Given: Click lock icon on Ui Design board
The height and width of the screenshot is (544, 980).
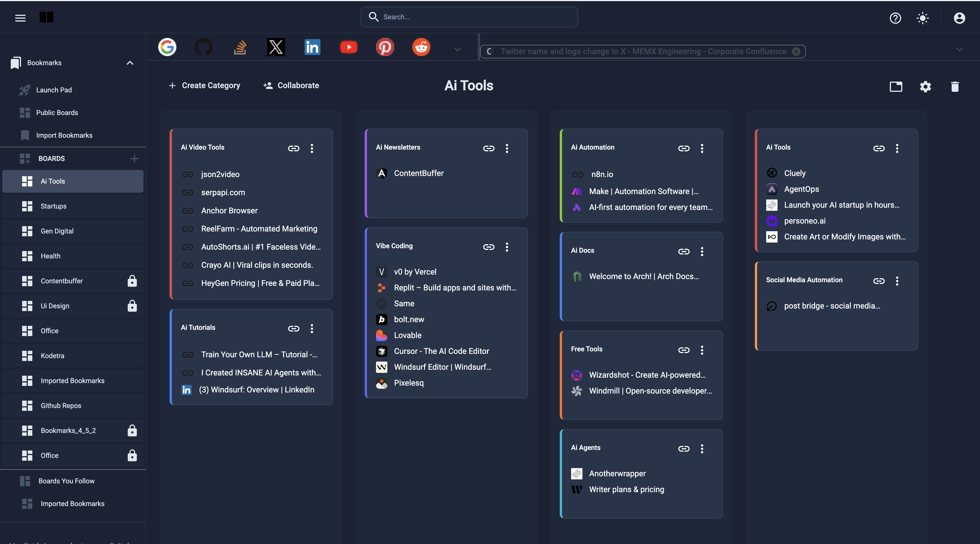Looking at the screenshot, I should pos(132,306).
